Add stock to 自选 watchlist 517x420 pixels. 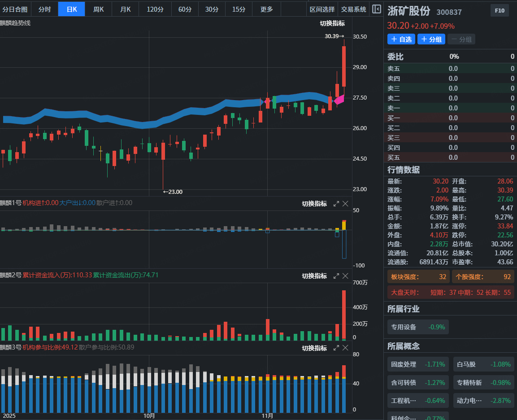(401, 39)
